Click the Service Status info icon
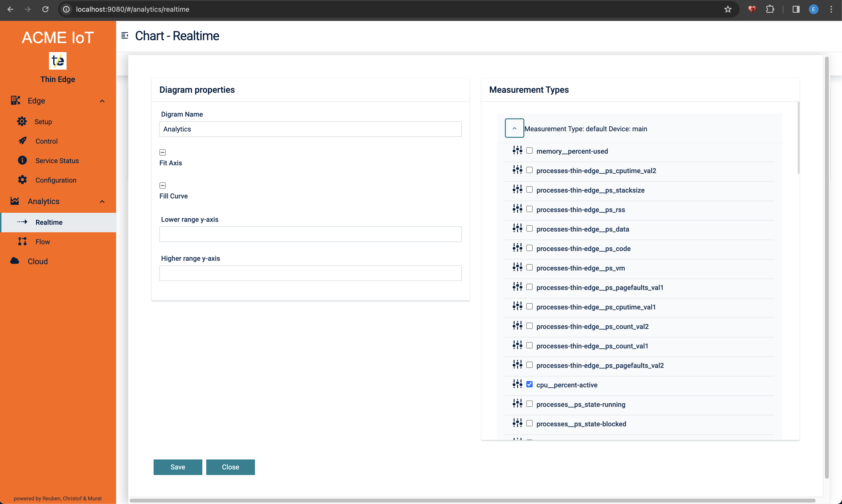Screen dimensions: 842x504 (22, 160)
